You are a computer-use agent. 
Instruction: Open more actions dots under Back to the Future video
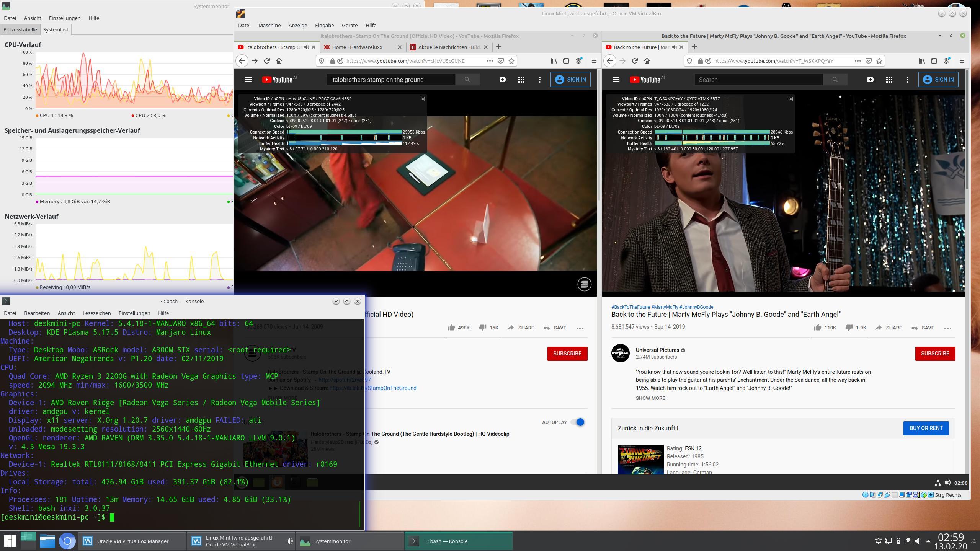[948, 328]
